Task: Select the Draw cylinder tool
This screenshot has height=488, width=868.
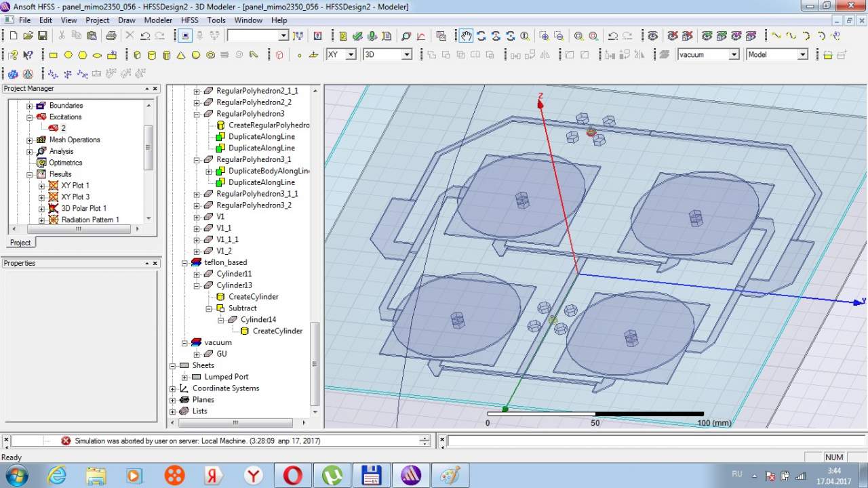Action: [151, 55]
